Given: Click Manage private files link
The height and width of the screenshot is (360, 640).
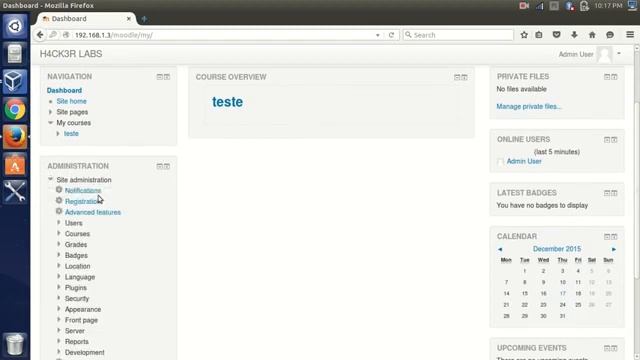Looking at the screenshot, I should pyautogui.click(x=529, y=107).
